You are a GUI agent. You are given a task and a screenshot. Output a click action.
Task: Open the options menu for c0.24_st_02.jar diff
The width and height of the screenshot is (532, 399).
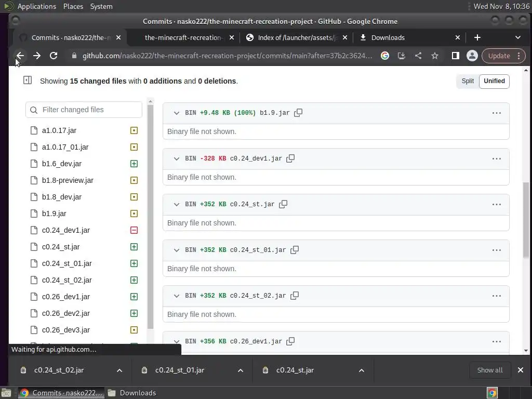click(x=496, y=296)
